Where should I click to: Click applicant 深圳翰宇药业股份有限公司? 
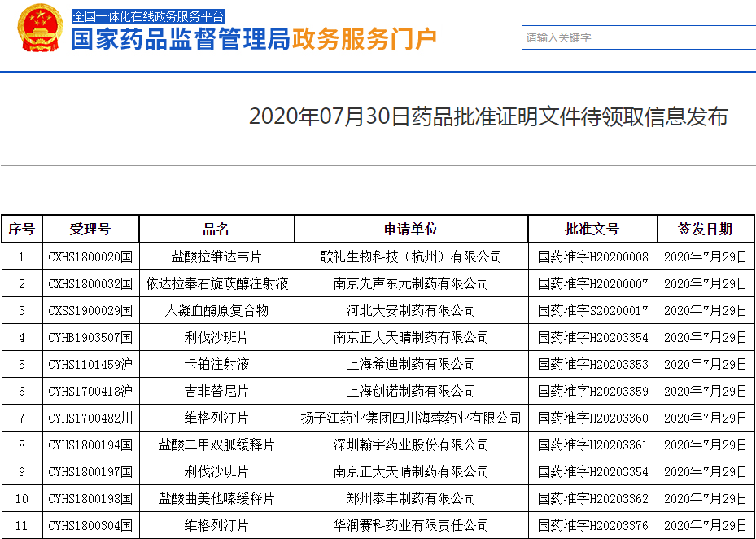[411, 445]
